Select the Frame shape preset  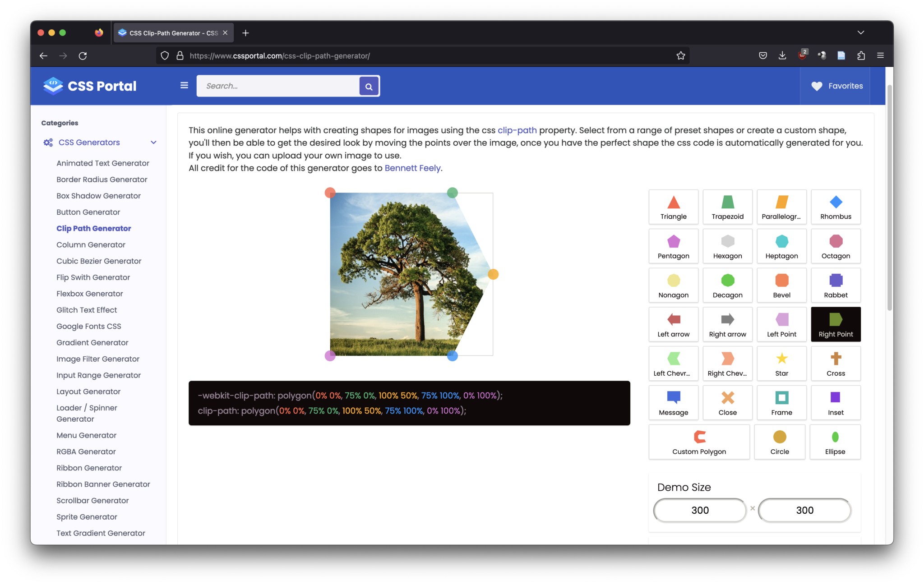(x=781, y=403)
